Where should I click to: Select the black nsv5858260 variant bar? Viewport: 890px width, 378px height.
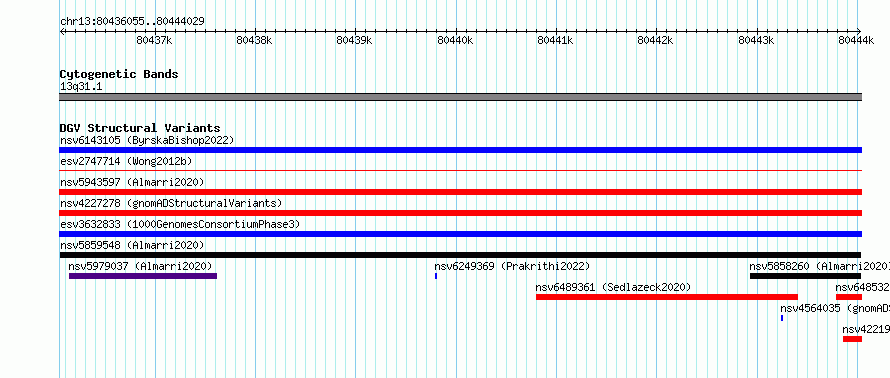(x=805, y=276)
